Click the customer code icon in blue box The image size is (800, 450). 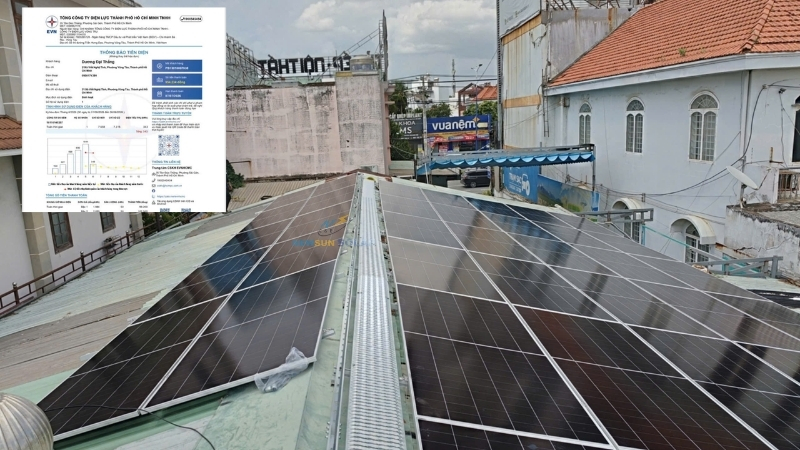[160, 66]
